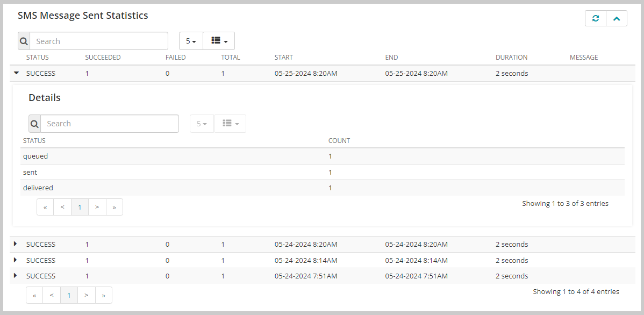Select page 1 in main table pagination

pyautogui.click(x=69, y=295)
